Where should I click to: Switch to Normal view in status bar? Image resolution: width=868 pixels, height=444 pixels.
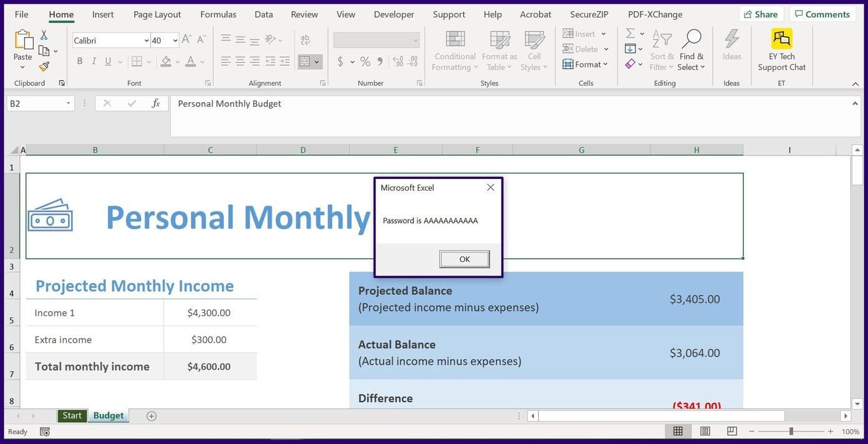(678, 432)
